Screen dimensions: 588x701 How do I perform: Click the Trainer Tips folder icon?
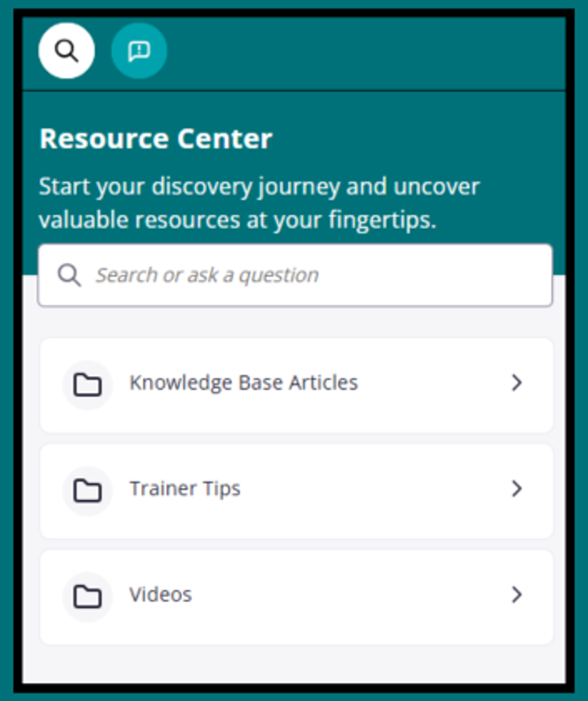click(87, 490)
